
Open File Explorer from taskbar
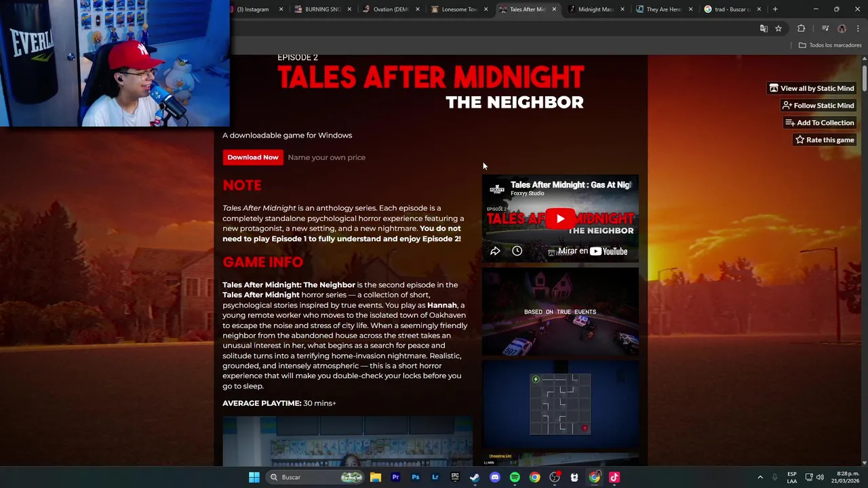click(375, 477)
